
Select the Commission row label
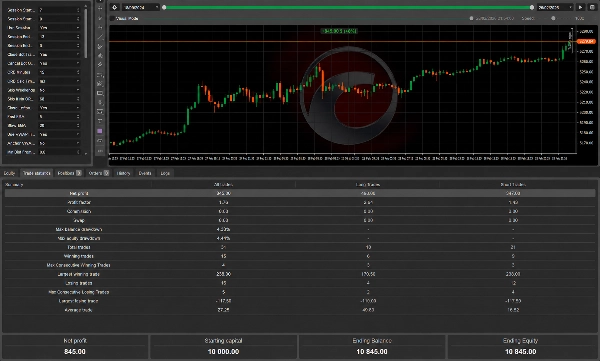79,211
